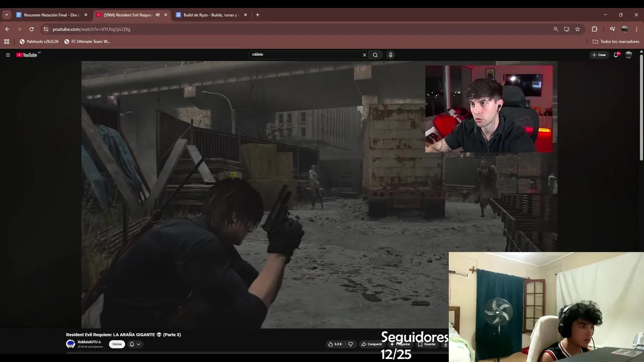Close the Resumen Natación Final tab
The width and height of the screenshot is (644, 362).
[86, 15]
